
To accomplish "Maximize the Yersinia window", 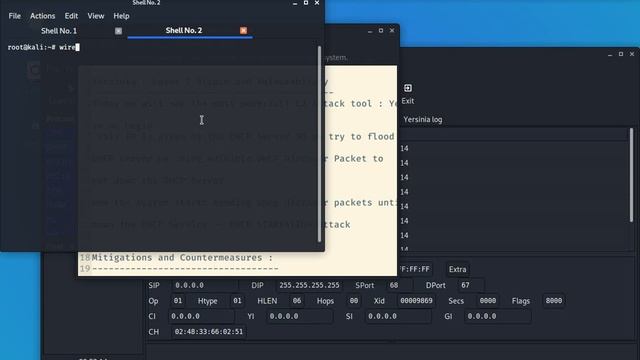I will tap(621, 54).
